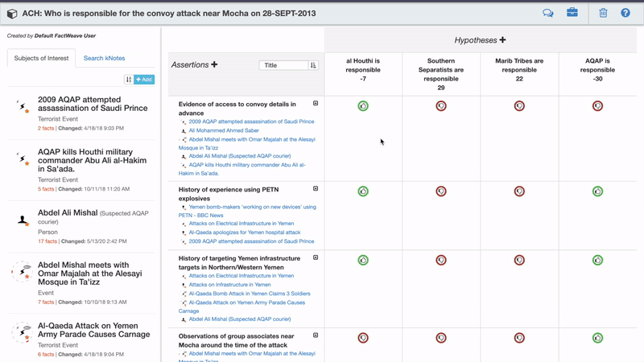The image size is (644, 362).
Task: Toggle al Houthi rating for convoy details evidence
Action: pyautogui.click(x=363, y=106)
